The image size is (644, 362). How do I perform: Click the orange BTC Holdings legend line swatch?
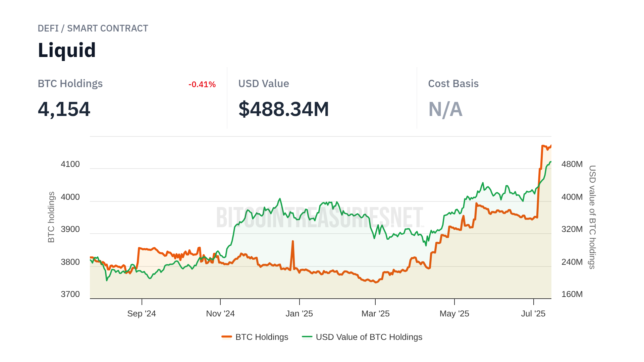(x=227, y=337)
